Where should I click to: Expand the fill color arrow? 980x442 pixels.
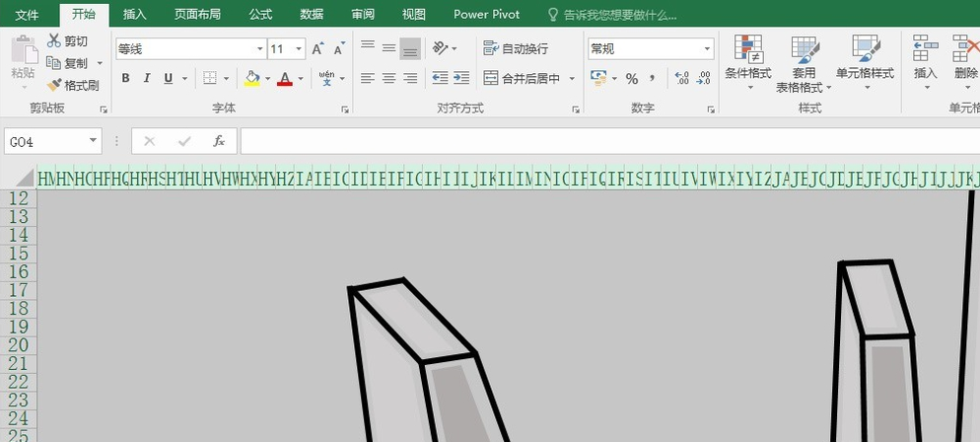pyautogui.click(x=267, y=79)
